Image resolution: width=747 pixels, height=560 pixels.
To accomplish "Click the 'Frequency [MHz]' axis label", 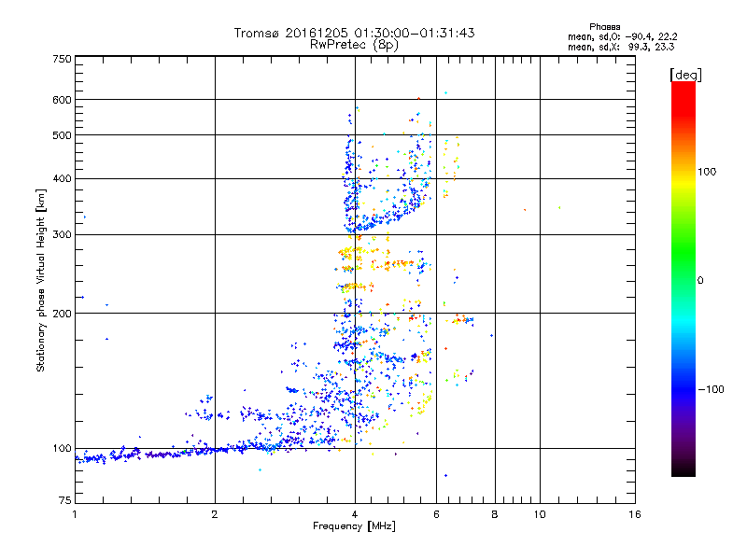I will click(354, 526).
